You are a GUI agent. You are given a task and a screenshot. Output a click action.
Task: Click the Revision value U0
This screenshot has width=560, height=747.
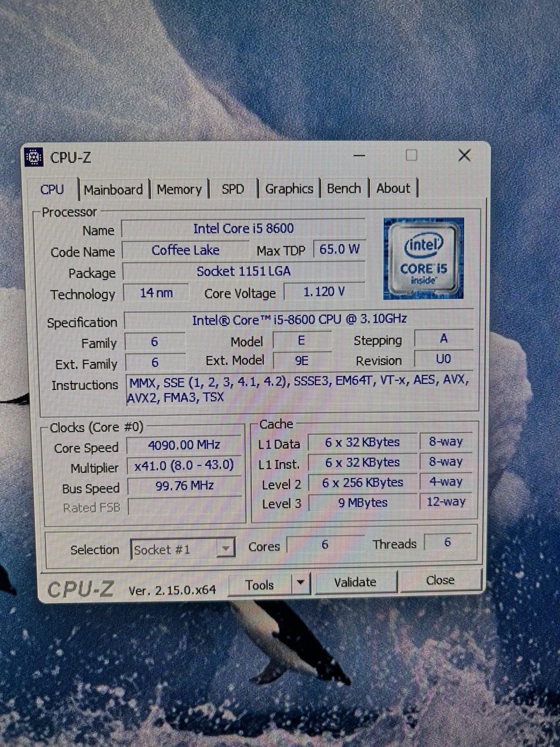[443, 359]
